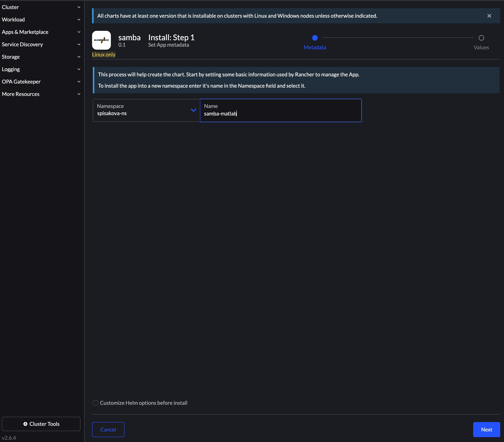
Task: Click the Name input field
Action: click(x=280, y=113)
